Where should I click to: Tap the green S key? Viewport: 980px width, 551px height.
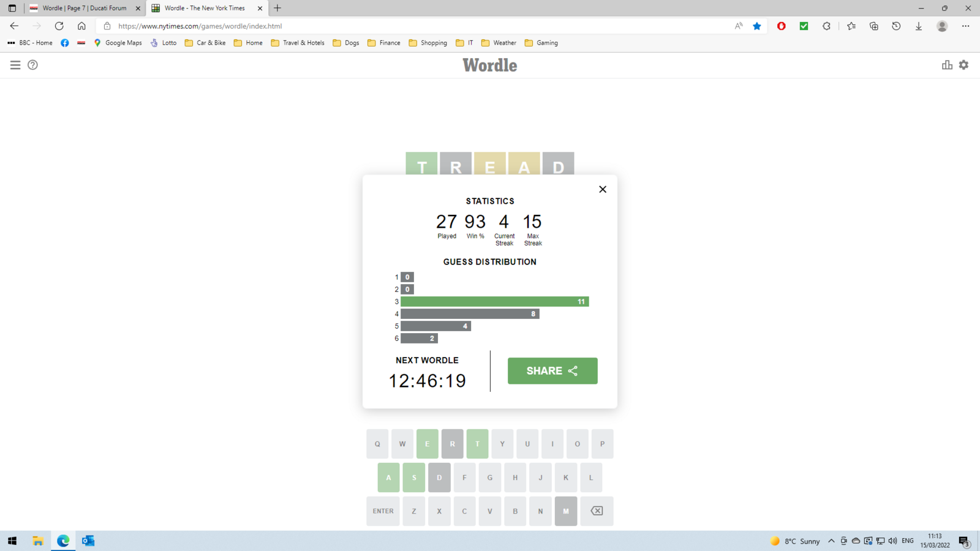(x=414, y=478)
